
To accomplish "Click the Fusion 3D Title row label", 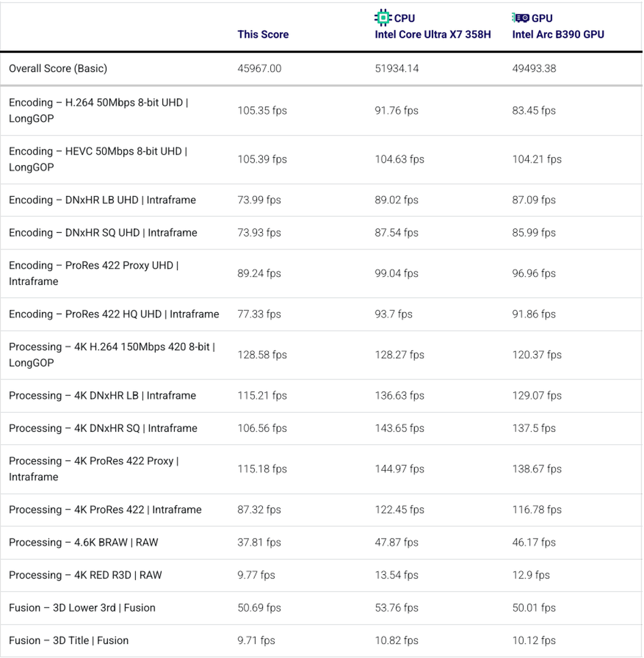I will [x=69, y=640].
